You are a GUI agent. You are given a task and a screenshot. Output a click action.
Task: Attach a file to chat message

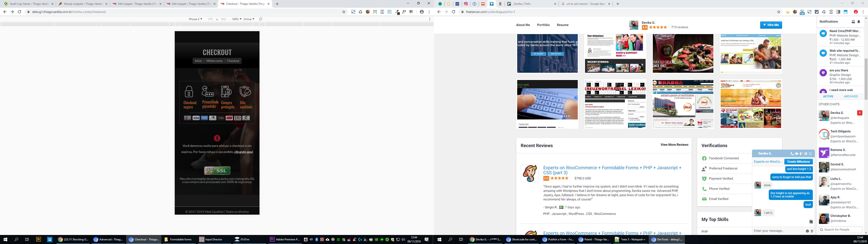click(812, 231)
